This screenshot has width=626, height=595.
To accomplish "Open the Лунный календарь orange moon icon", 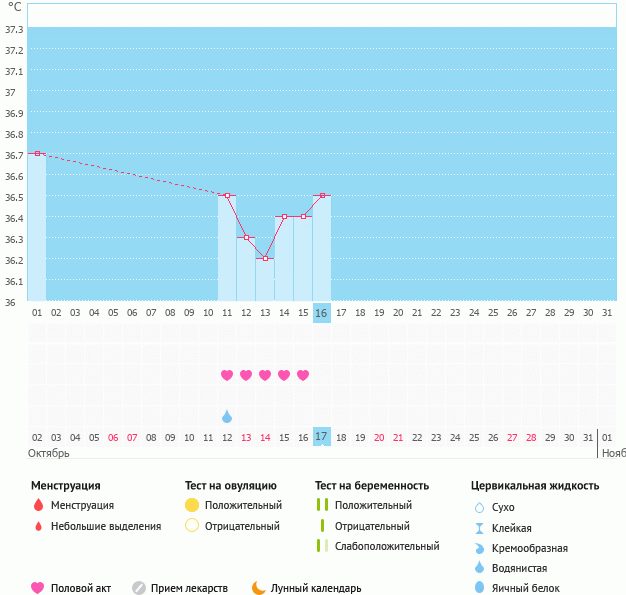I will pyautogui.click(x=259, y=588).
